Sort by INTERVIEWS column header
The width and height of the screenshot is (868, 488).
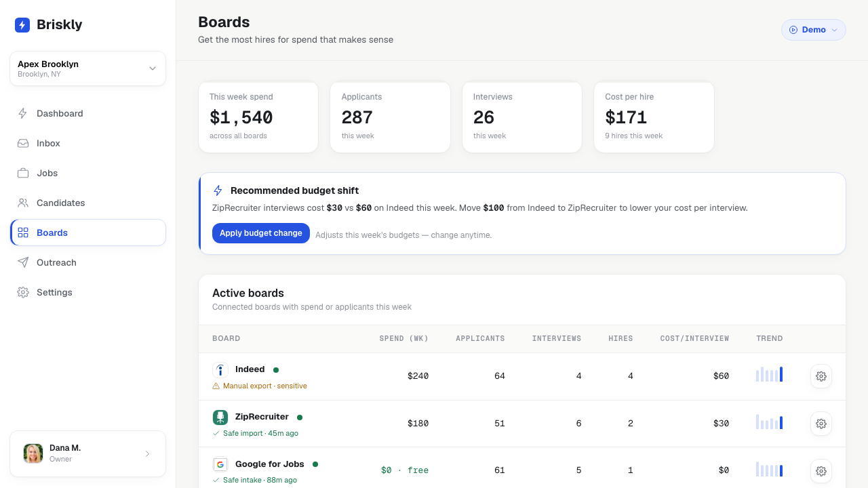click(x=557, y=338)
